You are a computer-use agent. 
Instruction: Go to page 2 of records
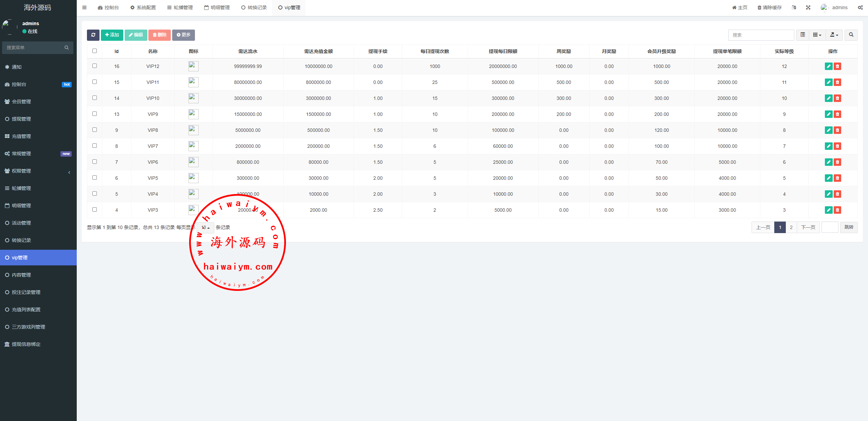(791, 227)
